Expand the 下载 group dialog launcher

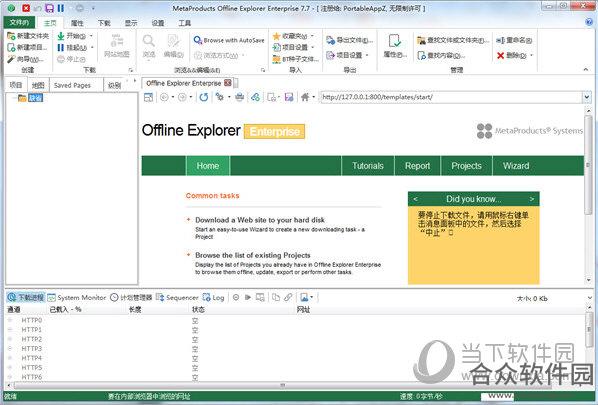(130, 70)
